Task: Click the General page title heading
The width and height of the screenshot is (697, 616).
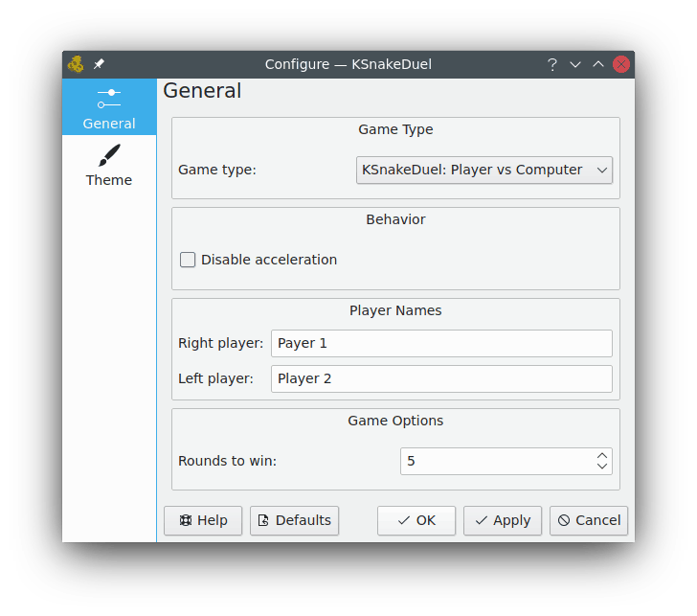Action: click(x=202, y=91)
